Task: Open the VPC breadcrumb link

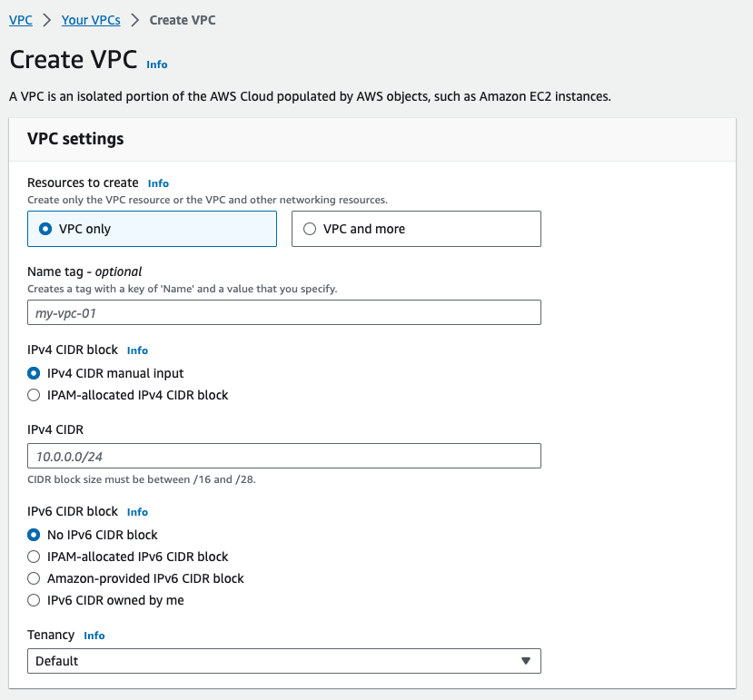Action: [x=21, y=20]
